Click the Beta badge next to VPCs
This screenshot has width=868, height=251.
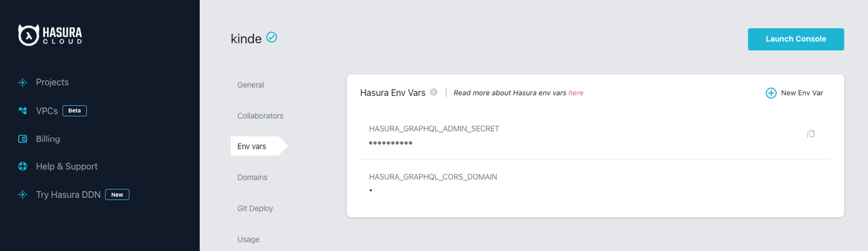coord(75,111)
